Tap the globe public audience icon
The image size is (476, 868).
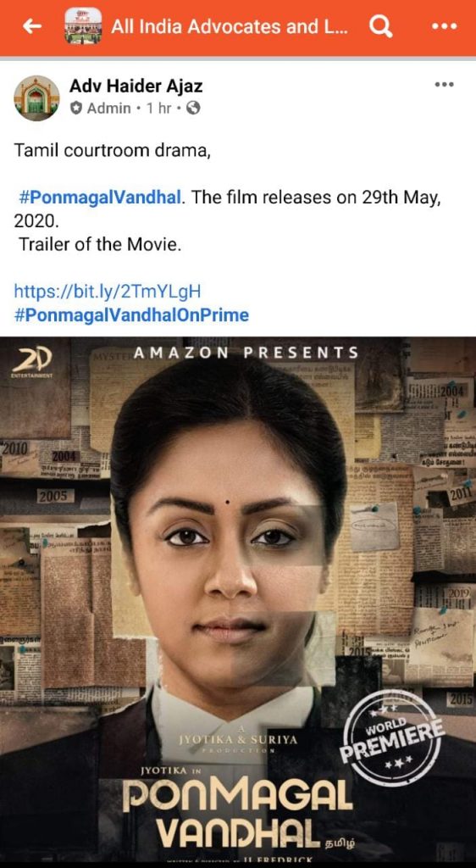click(x=193, y=108)
